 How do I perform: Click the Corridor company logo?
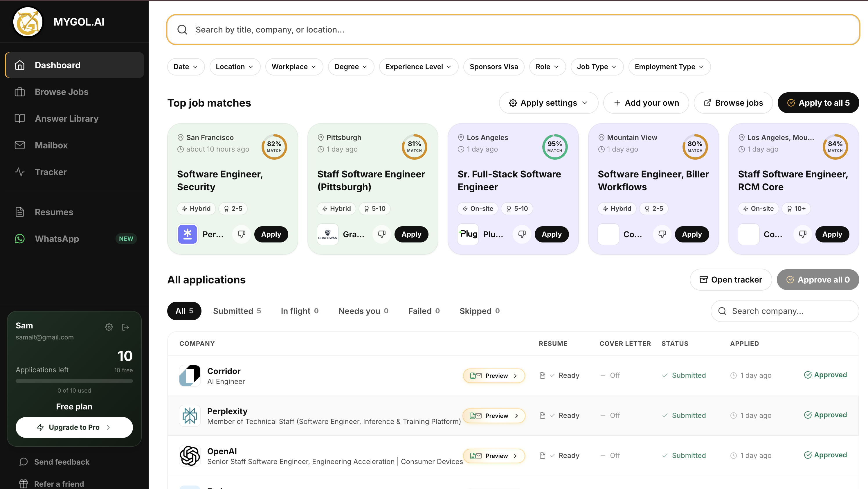[190, 375]
